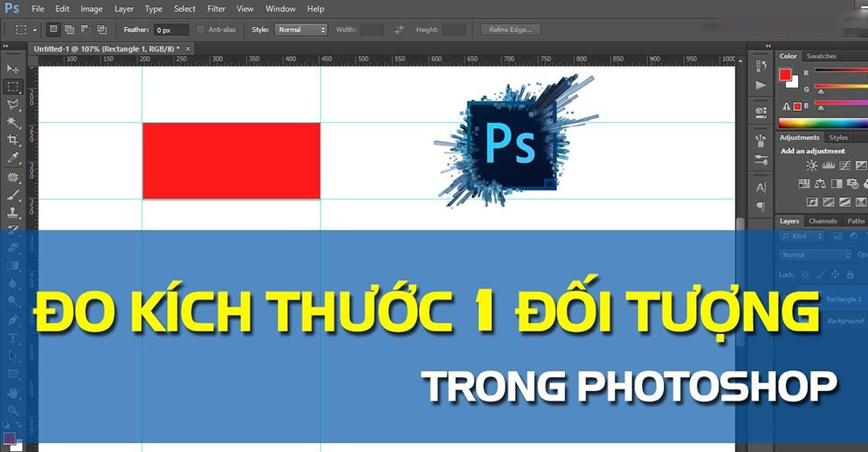868x452 pixels.
Task: Open the History panel icon
Action: pyautogui.click(x=761, y=66)
